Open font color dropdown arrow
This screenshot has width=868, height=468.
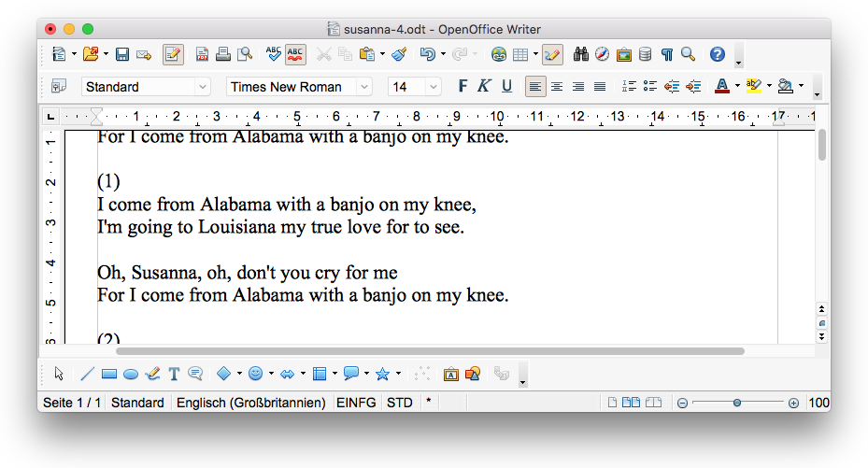pos(737,86)
